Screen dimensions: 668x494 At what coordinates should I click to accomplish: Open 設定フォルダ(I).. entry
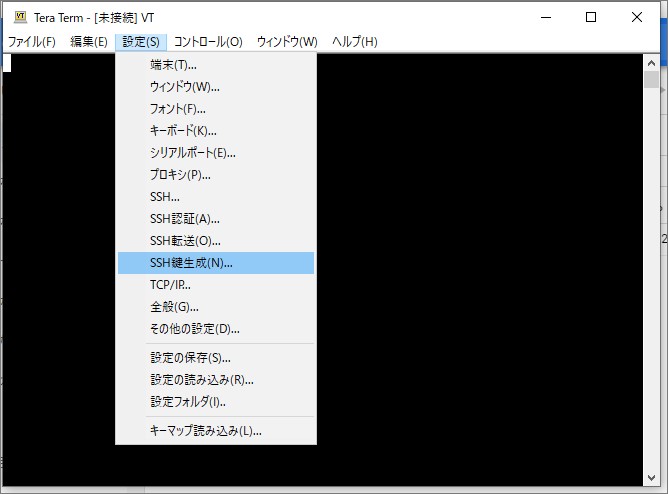click(216, 402)
